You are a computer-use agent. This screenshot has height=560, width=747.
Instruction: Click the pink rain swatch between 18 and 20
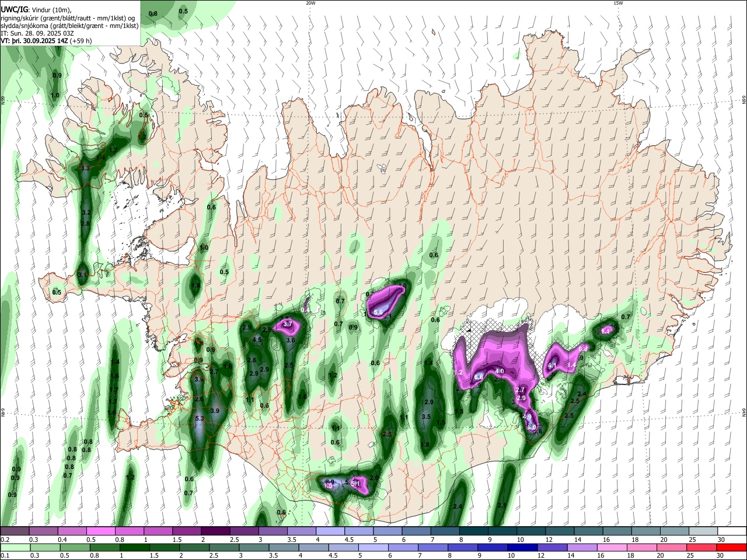coord(641,547)
